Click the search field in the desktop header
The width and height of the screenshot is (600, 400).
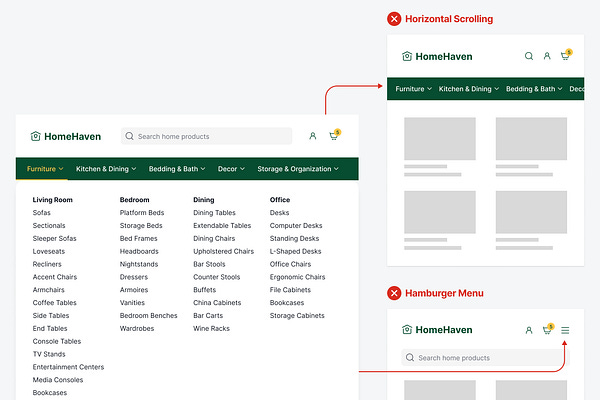coord(207,136)
